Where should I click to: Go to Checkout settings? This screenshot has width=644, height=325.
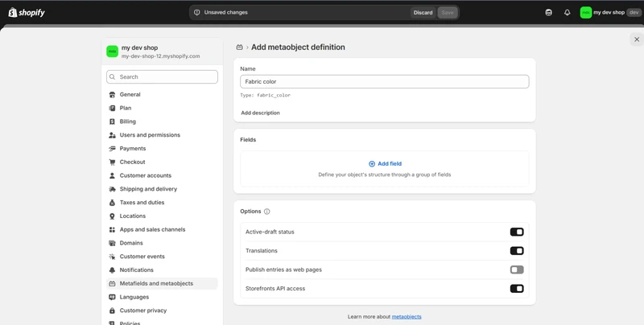pyautogui.click(x=162, y=162)
